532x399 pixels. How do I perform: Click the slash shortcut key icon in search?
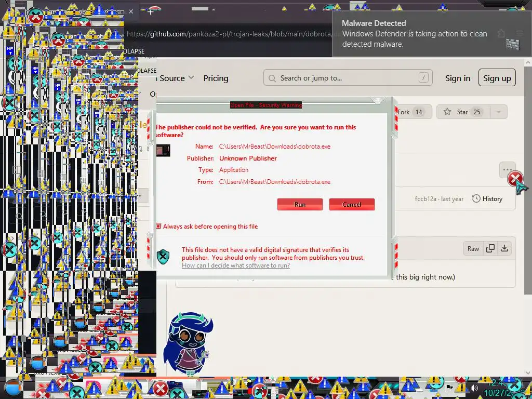[423, 78]
